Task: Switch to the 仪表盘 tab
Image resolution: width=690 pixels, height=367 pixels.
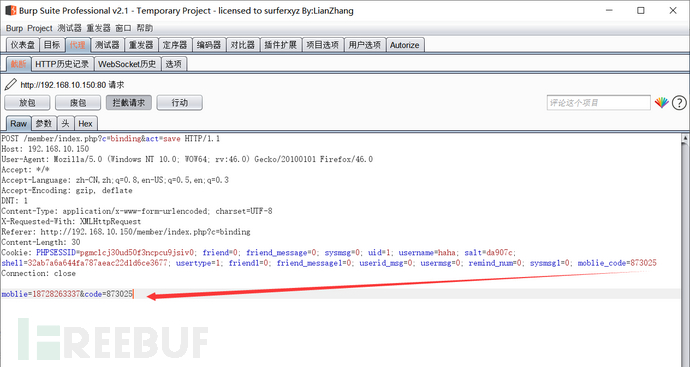Action: pyautogui.click(x=23, y=45)
